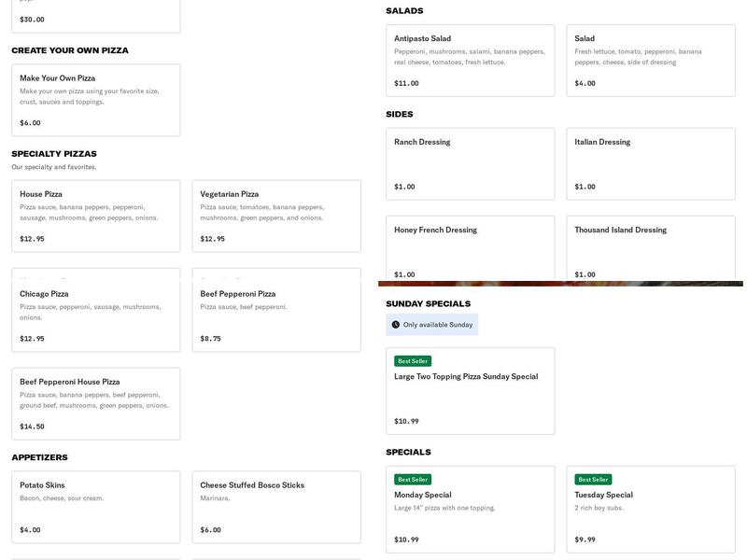Choose Honey French Dressing
The height and width of the screenshot is (560, 747).
pos(470,247)
